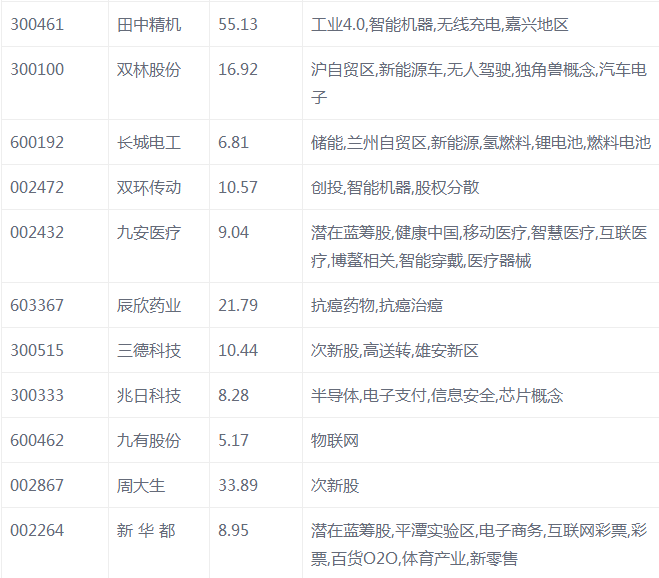Click price value 33.89
Viewport: 659px width, 578px height.
[238, 485]
